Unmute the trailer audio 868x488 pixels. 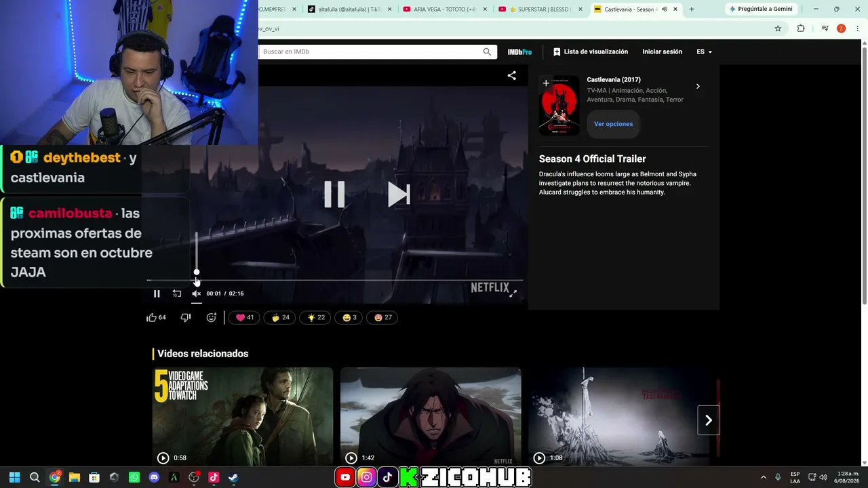click(196, 293)
